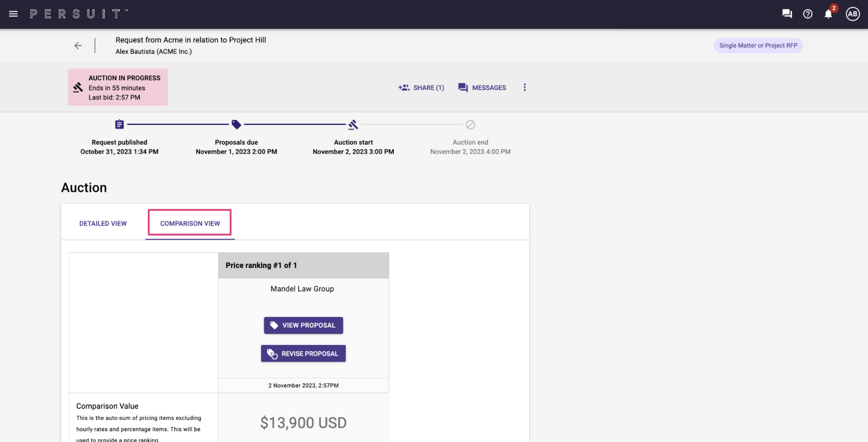Click the View Proposal button

(x=303, y=325)
